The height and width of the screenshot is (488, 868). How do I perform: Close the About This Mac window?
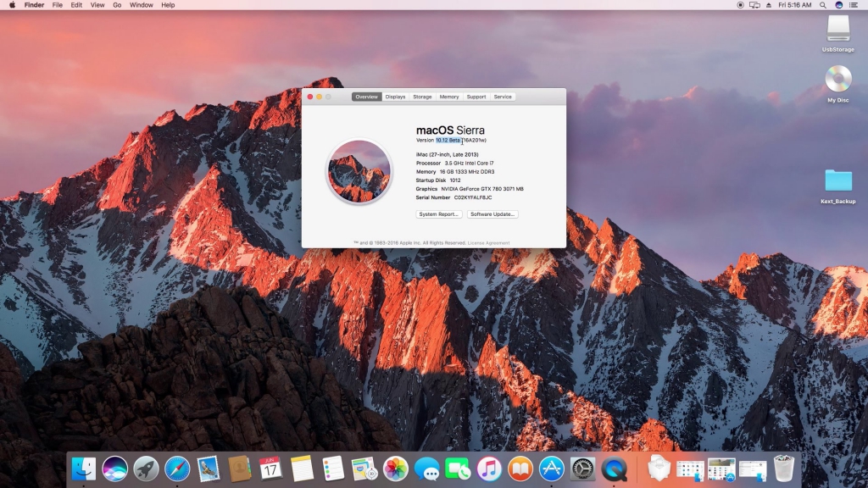pyautogui.click(x=310, y=97)
